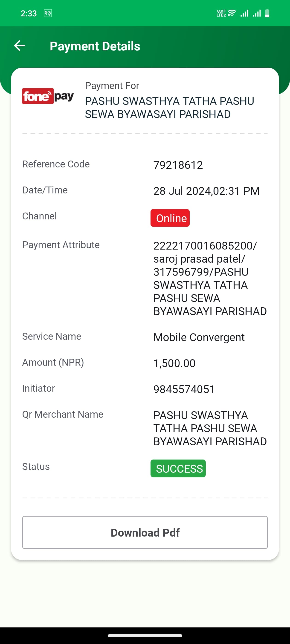Tap the Qr Merchant Name value
This screenshot has width=290, height=644.
point(210,428)
